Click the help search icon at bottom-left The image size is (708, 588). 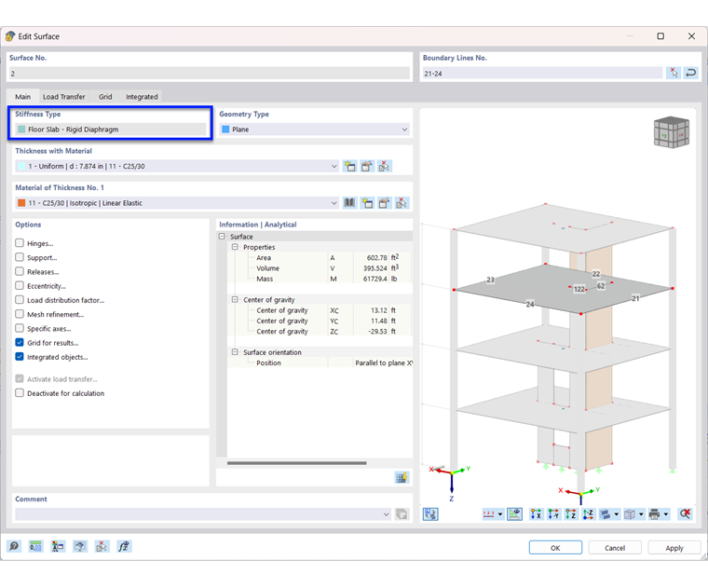click(14, 546)
